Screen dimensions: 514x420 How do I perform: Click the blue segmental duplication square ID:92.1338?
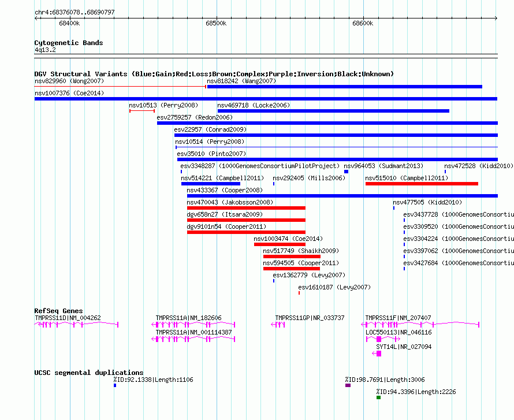click(115, 385)
